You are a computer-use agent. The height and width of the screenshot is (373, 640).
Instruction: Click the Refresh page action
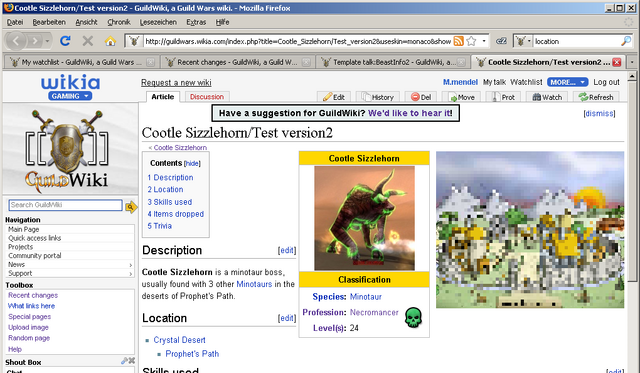click(x=596, y=97)
